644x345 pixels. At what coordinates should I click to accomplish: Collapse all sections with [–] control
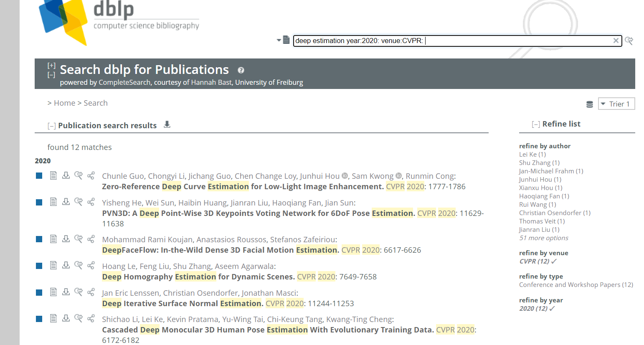click(51, 75)
